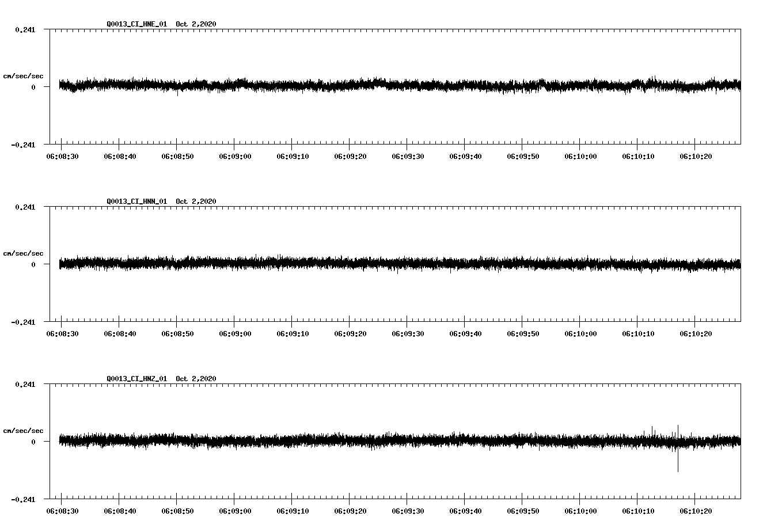Select the HNE waveform trace

tap(346, 85)
